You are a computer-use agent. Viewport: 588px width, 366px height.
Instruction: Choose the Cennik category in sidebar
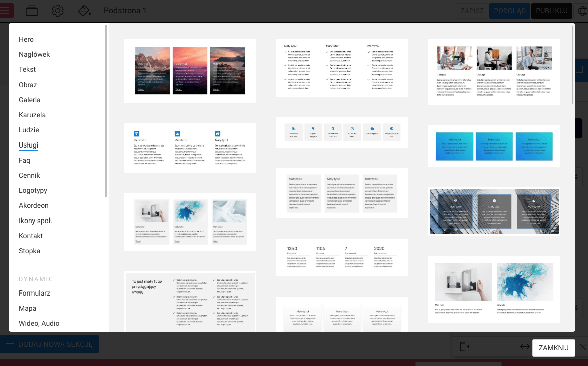click(29, 175)
